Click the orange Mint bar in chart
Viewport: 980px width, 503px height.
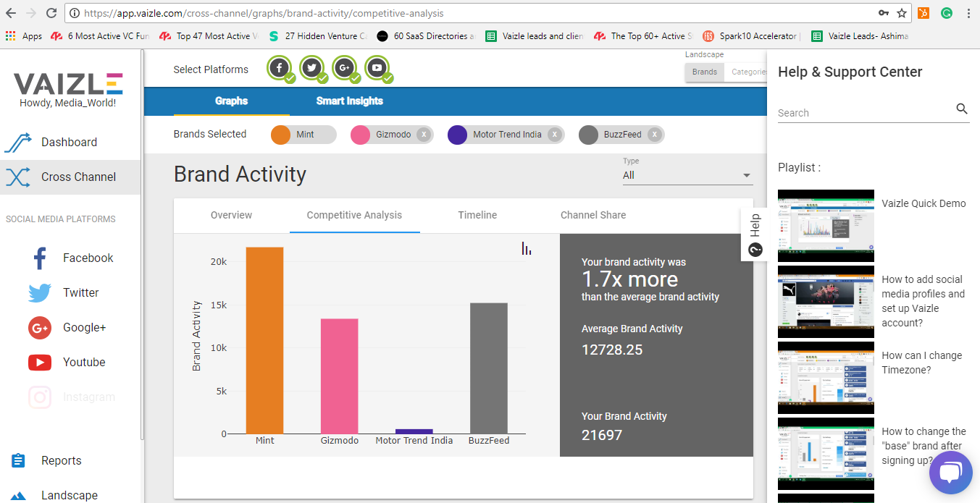tap(264, 340)
